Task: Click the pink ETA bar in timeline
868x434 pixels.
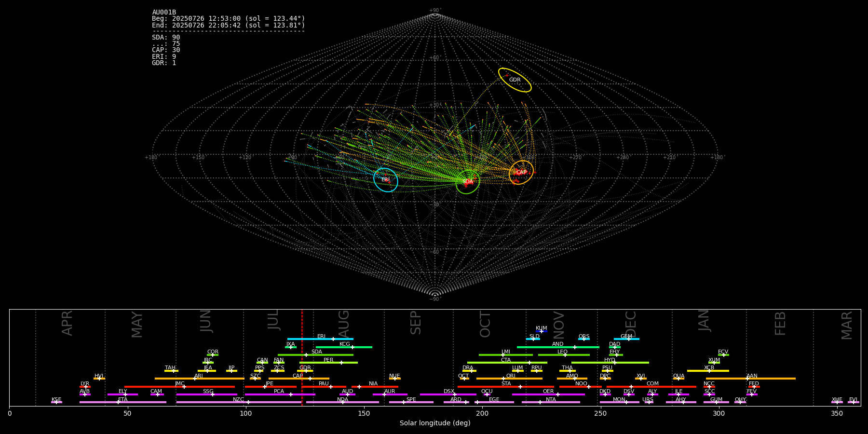Action: pyautogui.click(x=123, y=402)
